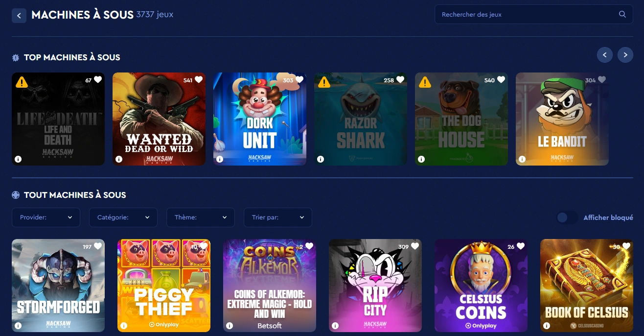Favorite Dork Unit with heart icon

pos(299,80)
